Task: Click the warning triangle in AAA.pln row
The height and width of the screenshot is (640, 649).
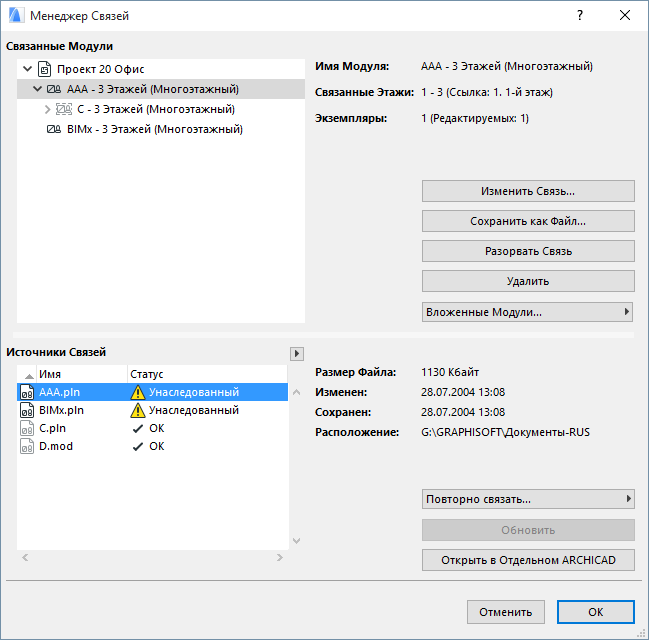Action: (x=137, y=392)
